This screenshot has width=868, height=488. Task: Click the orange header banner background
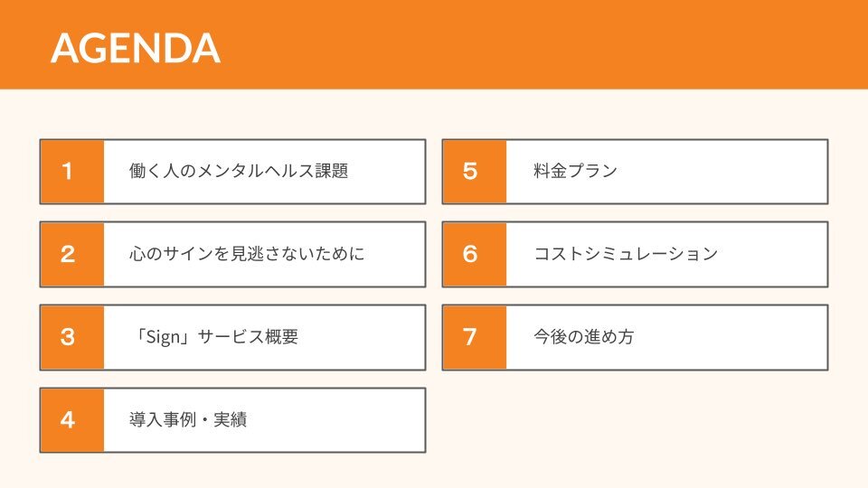pos(542,44)
